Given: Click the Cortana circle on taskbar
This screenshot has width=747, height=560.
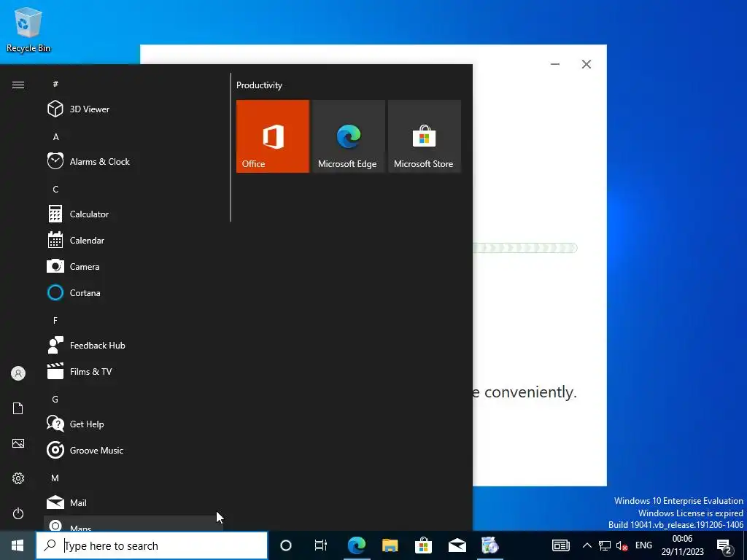Looking at the screenshot, I should click(286, 545).
